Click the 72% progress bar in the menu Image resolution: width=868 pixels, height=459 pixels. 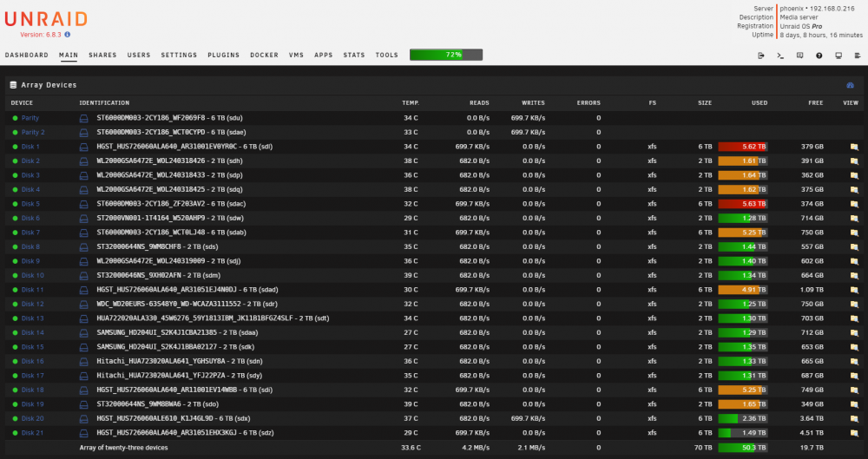coord(446,55)
